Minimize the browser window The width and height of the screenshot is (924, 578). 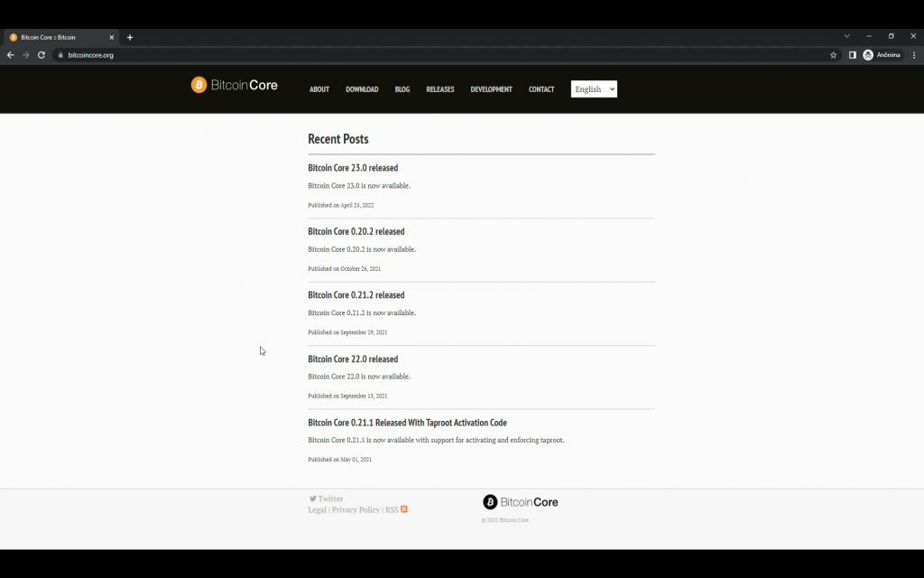[x=869, y=36]
